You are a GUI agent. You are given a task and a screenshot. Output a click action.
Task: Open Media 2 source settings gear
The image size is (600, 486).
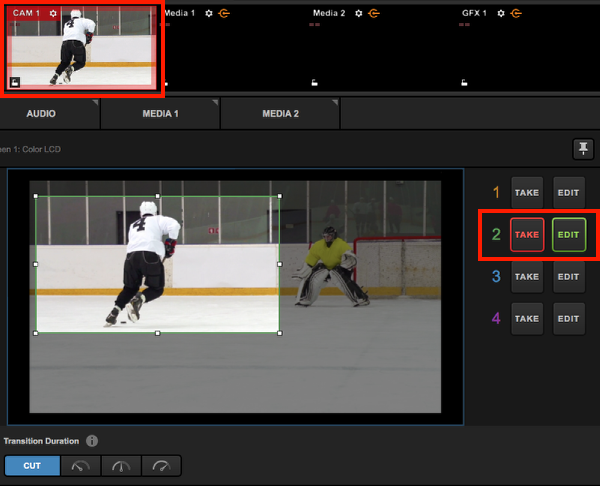tap(358, 13)
